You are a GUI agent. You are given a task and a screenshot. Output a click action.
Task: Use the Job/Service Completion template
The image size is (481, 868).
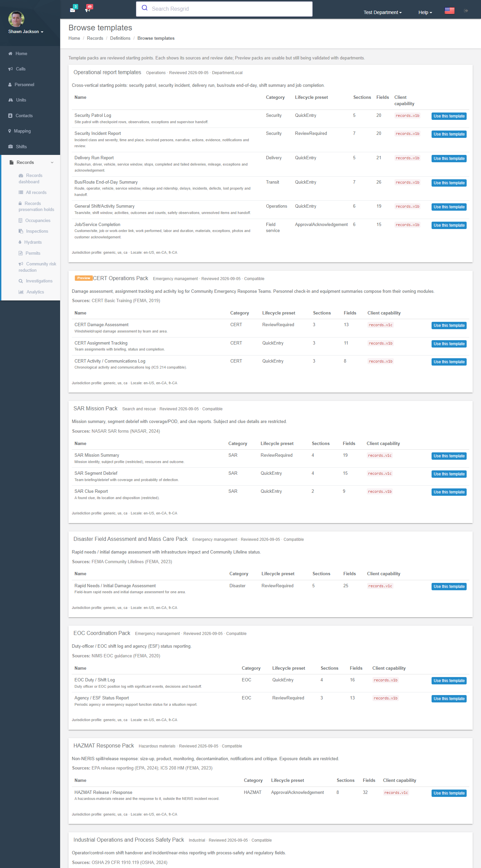pyautogui.click(x=449, y=225)
